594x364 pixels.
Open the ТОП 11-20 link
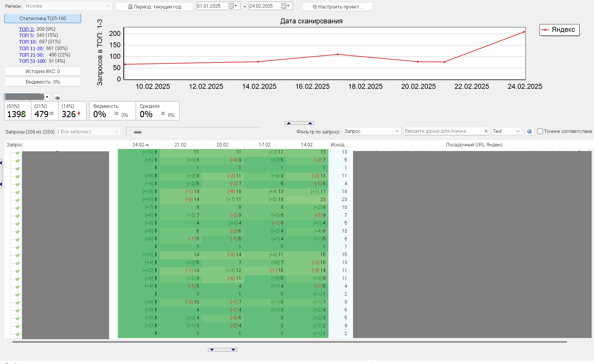(32, 48)
